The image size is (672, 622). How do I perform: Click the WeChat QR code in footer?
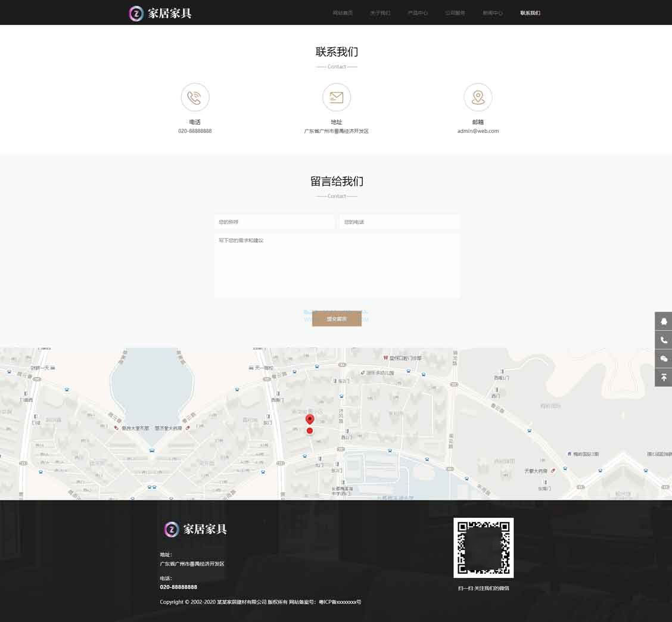tap(483, 548)
